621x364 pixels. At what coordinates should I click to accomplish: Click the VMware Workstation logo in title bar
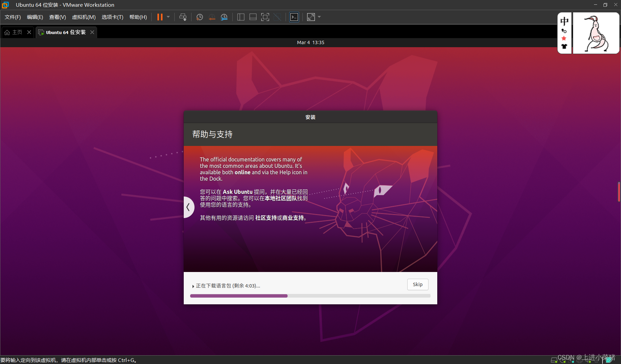[5, 5]
